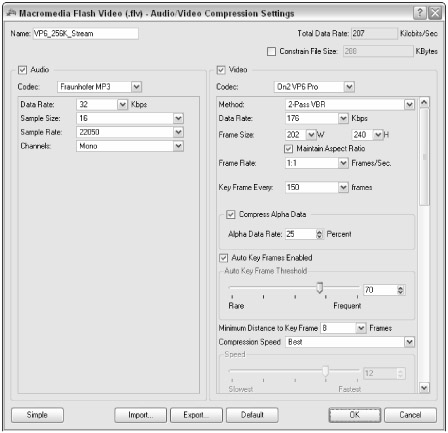448x433 pixels.
Task: Toggle Maintain Aspect Ratio checkbox
Action: [288, 149]
